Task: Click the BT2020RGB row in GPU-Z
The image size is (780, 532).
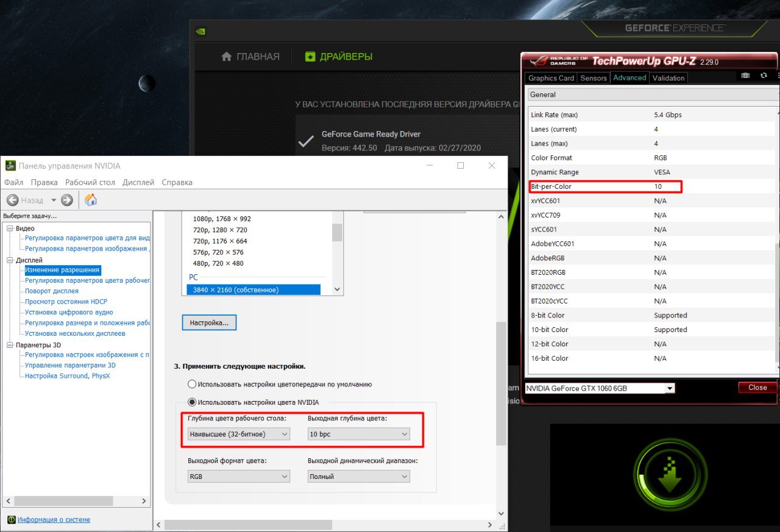Action: click(x=651, y=272)
